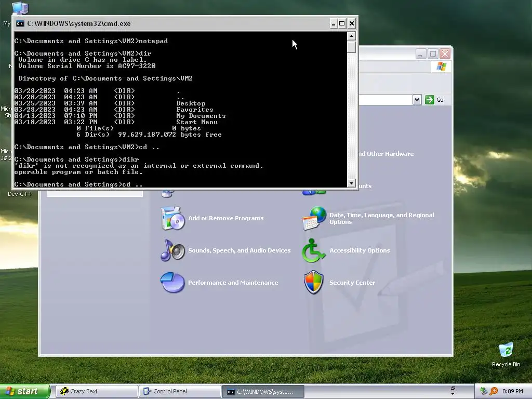Click Date, Time, Language, and Regional Options link

382,218
